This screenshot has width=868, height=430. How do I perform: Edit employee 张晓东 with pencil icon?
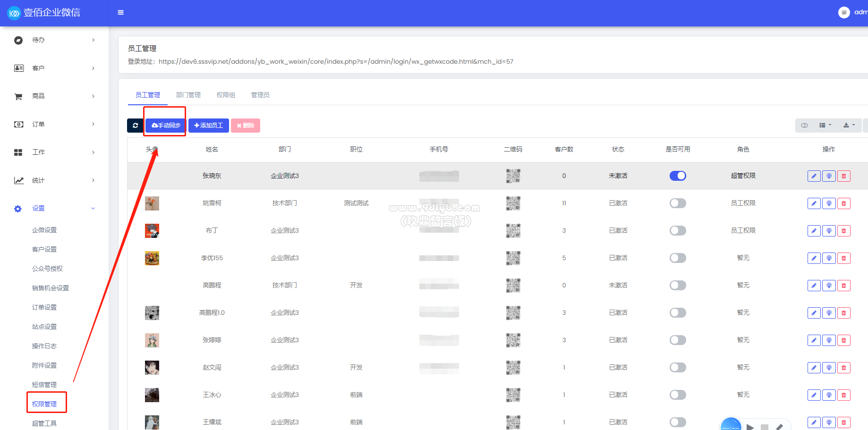coord(814,176)
